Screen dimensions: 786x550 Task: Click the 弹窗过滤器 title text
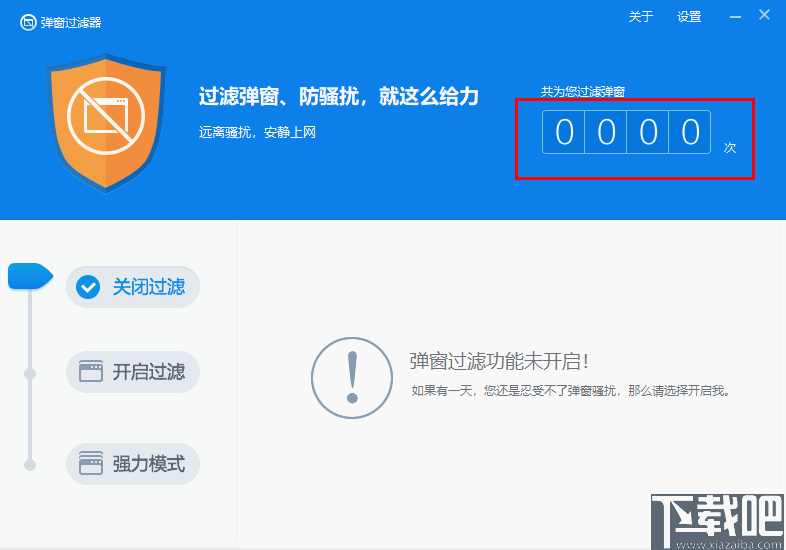(71, 23)
